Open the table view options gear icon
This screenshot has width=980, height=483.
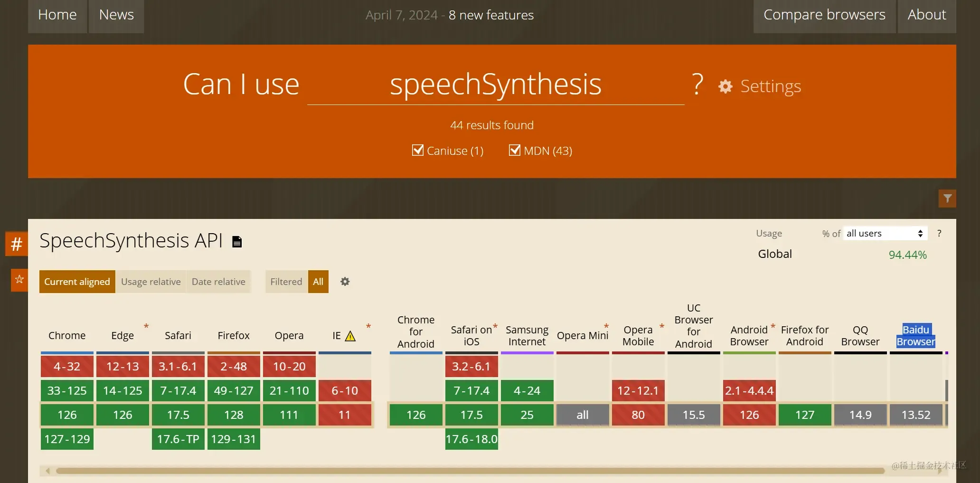pos(345,282)
